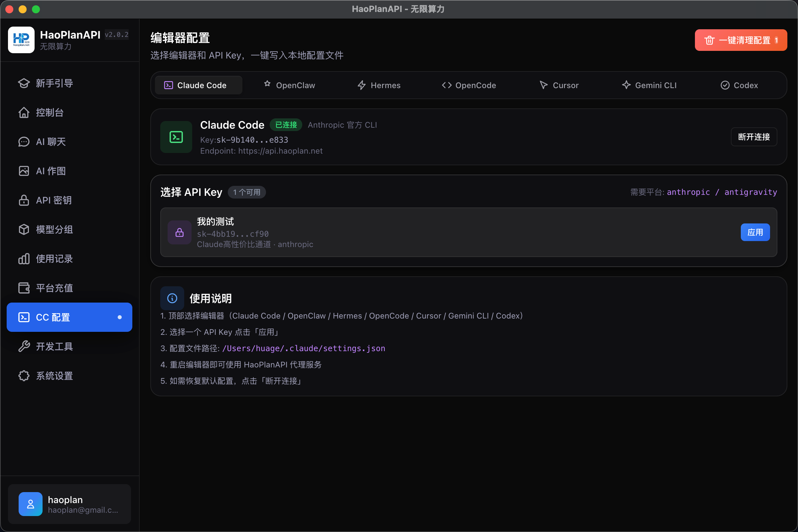The image size is (798, 532).
Task: Click the haoplan@gmail.c... email text
Action: pyautogui.click(x=83, y=510)
